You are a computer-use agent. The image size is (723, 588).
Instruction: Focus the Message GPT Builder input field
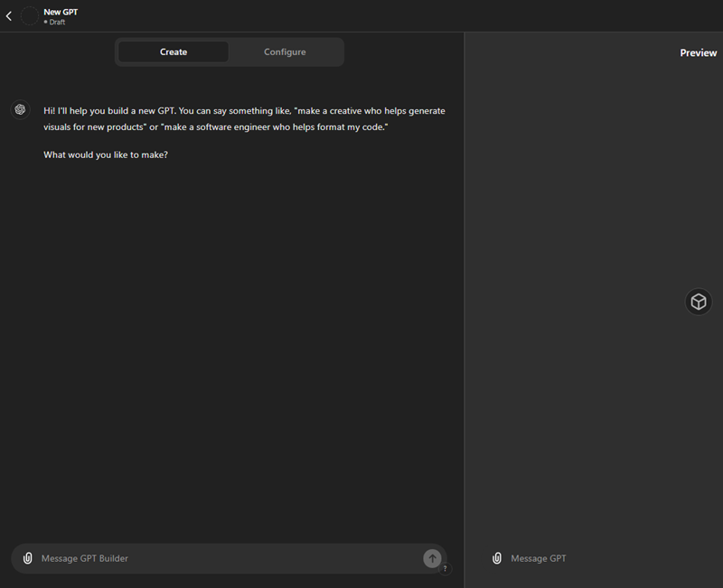(229, 558)
